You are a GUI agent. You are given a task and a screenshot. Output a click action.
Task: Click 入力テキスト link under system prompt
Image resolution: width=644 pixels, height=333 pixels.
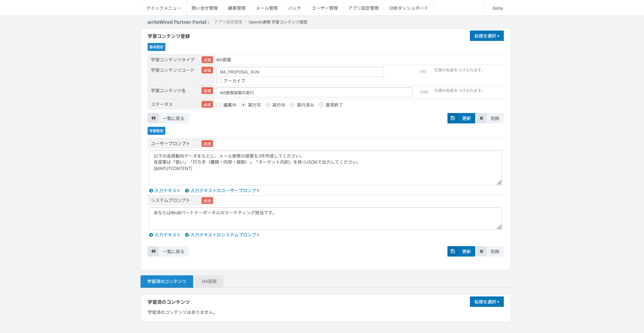click(x=168, y=235)
